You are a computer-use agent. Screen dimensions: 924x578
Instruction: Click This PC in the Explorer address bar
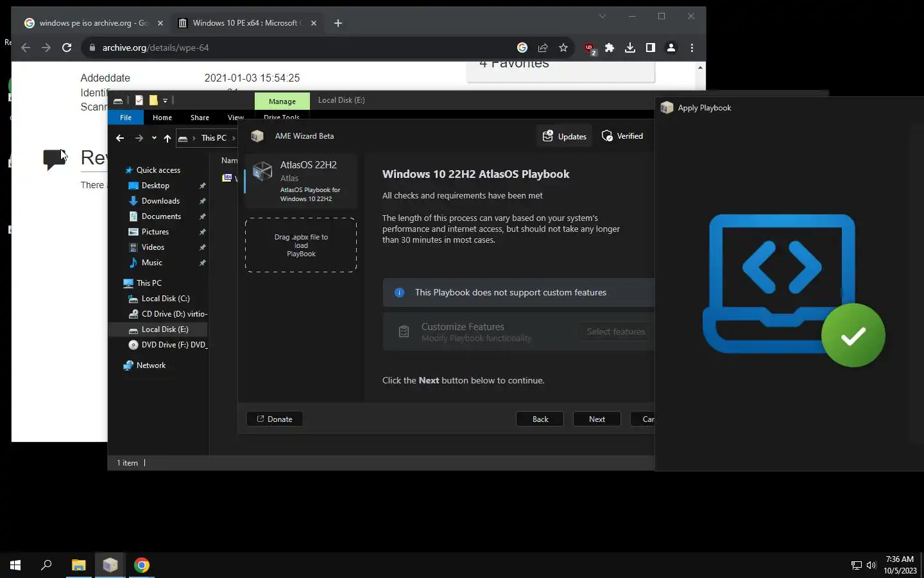click(214, 138)
